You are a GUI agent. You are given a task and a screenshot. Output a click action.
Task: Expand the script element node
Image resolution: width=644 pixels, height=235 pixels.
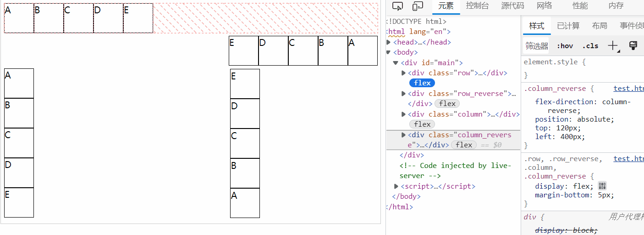click(x=396, y=186)
